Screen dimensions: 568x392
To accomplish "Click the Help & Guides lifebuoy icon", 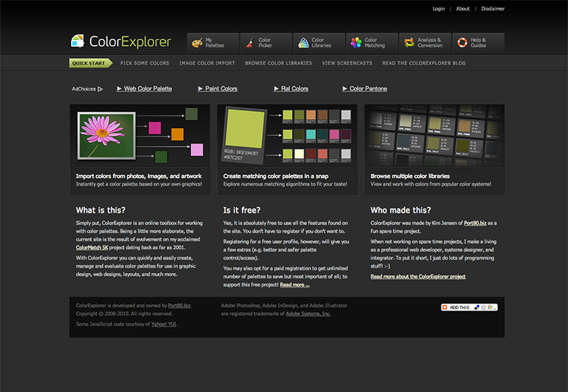I will click(462, 43).
